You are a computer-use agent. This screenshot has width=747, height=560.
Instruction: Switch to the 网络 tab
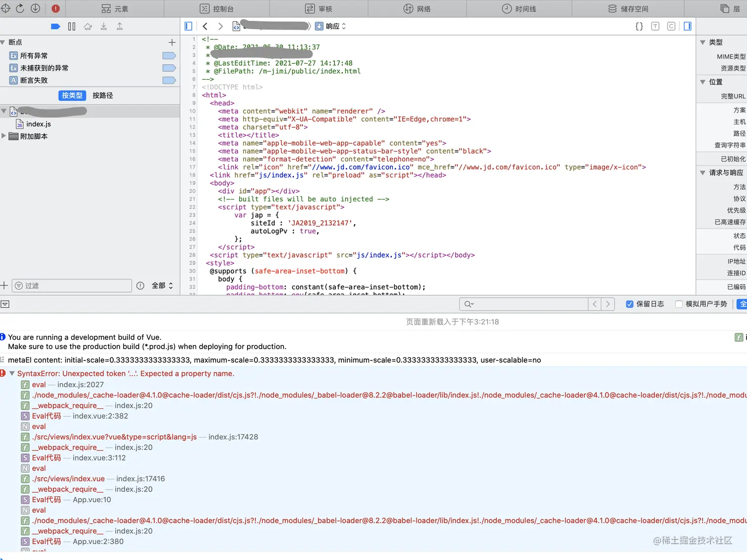pyautogui.click(x=417, y=8)
